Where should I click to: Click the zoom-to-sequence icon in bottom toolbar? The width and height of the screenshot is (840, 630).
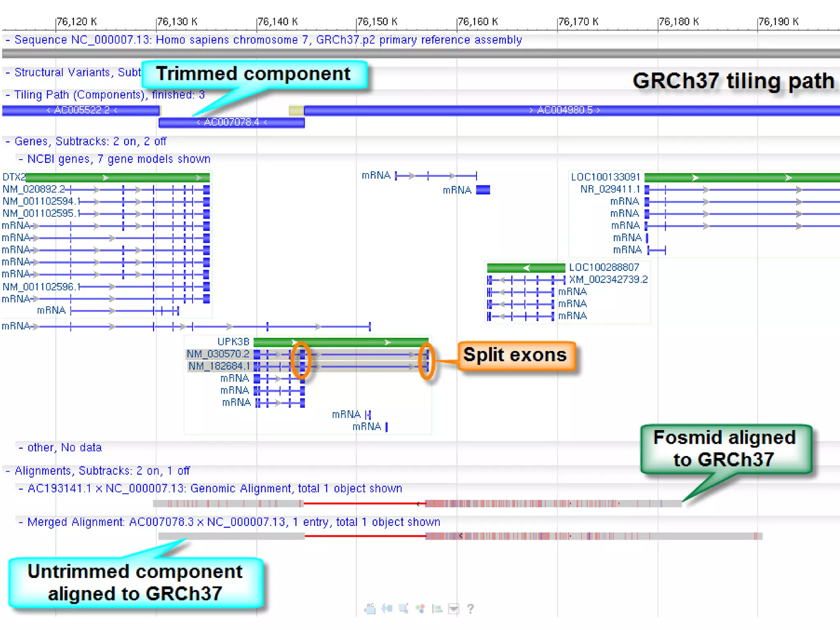[x=387, y=609]
